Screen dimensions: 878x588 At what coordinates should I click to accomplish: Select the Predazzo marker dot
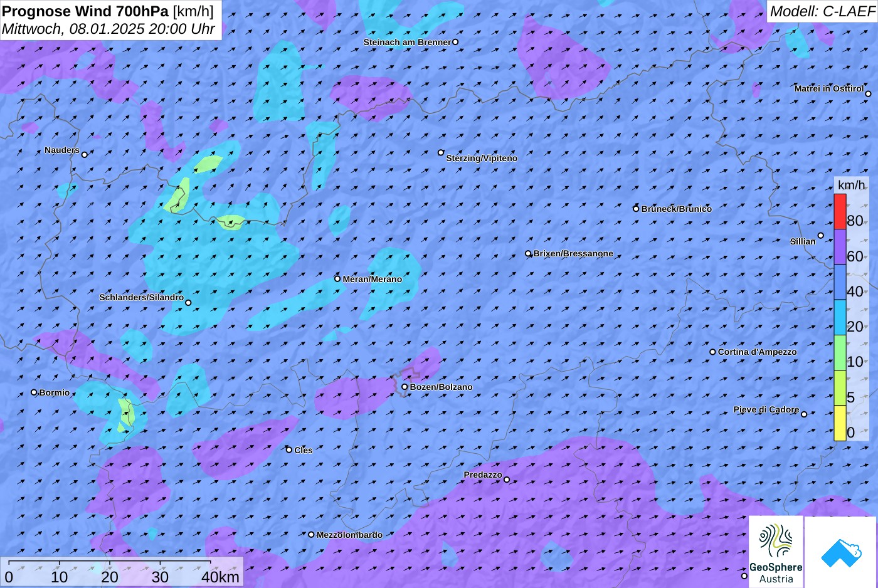pos(507,480)
